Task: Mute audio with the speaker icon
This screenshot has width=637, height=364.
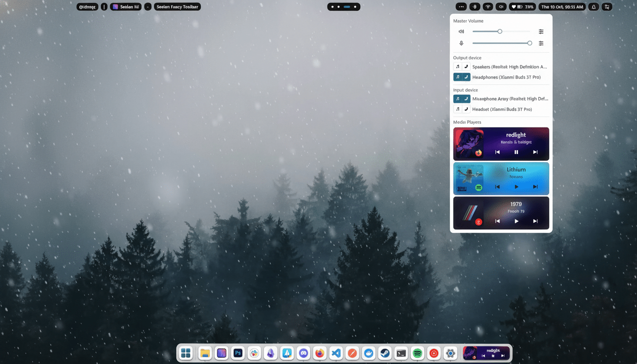Action: pyautogui.click(x=461, y=31)
